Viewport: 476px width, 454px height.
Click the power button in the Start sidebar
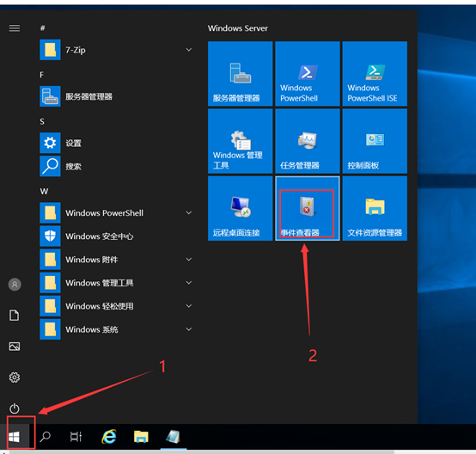pos(15,408)
